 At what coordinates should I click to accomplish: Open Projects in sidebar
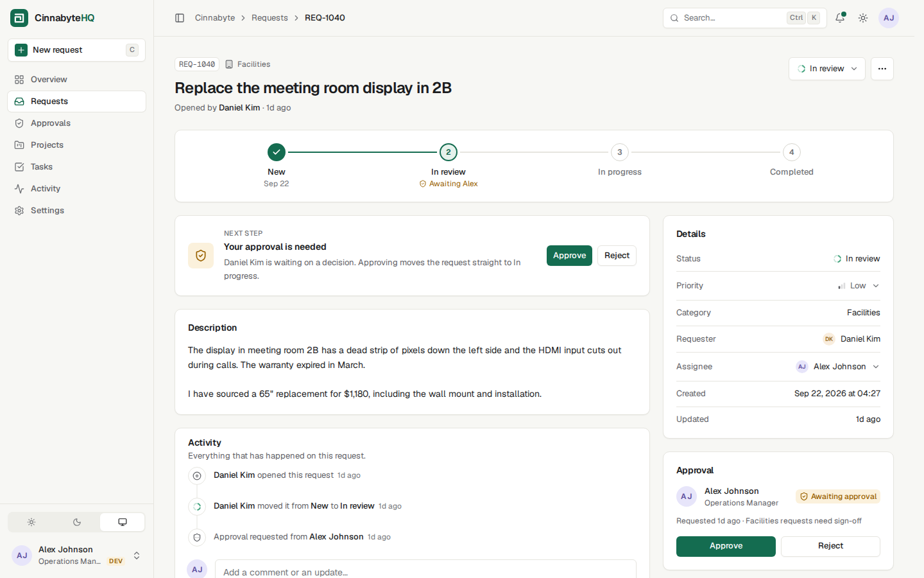pos(77,145)
